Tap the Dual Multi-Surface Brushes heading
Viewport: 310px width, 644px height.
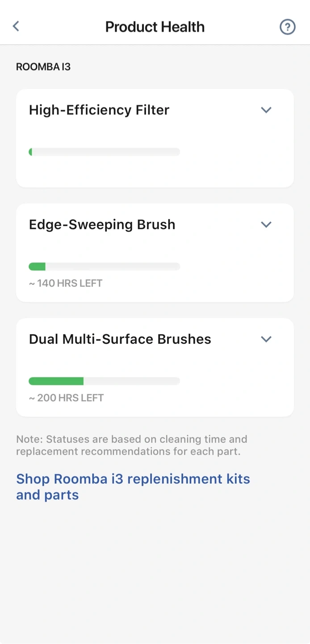coord(120,339)
